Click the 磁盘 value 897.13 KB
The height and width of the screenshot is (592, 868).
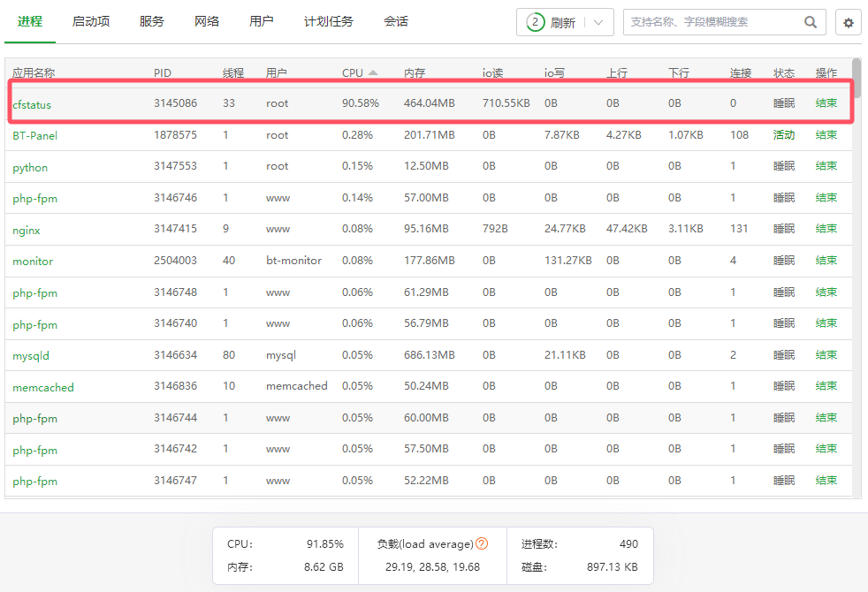[x=613, y=567]
